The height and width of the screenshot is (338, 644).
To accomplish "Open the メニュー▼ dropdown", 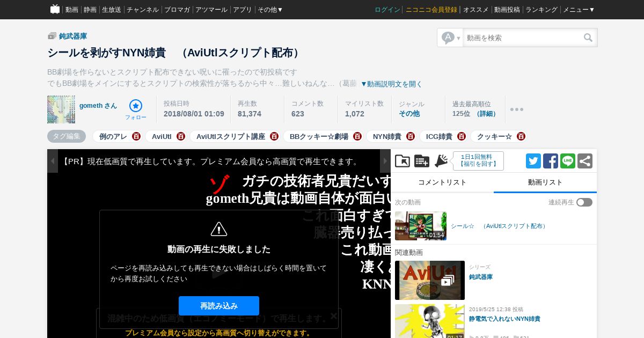I will pos(579,10).
